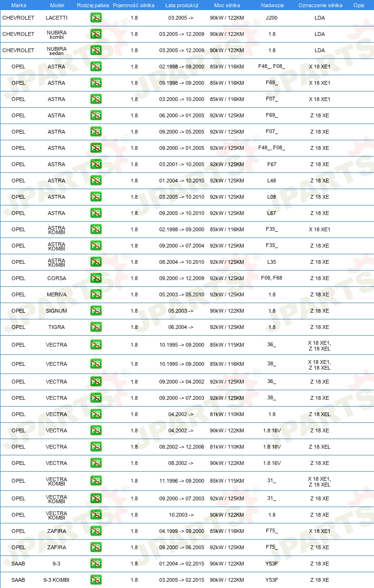Click the fuel icon in the SAAB 9-3 01.2004 row
Viewport: 374px width, 588px height.
tap(96, 564)
